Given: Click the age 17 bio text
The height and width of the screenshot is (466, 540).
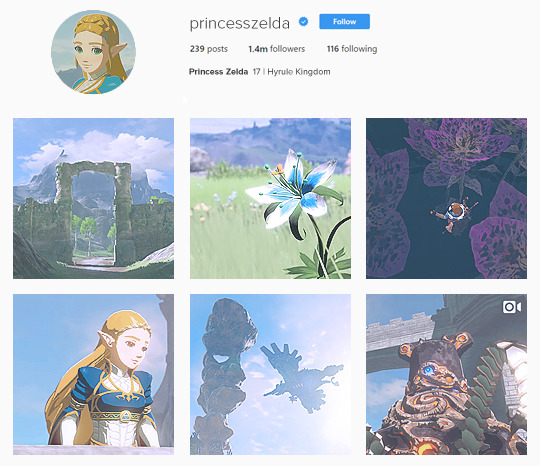Looking at the screenshot, I should click(x=256, y=72).
